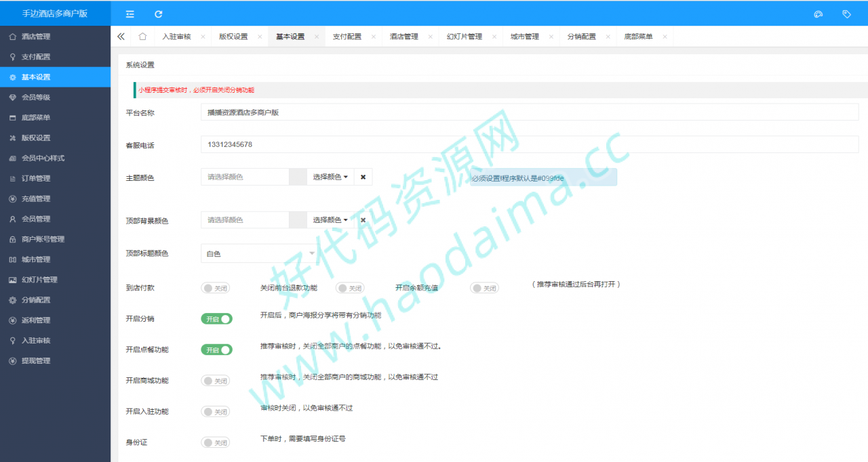
Task: Click the 商户账号管理 lock icon
Action: [x=13, y=239]
